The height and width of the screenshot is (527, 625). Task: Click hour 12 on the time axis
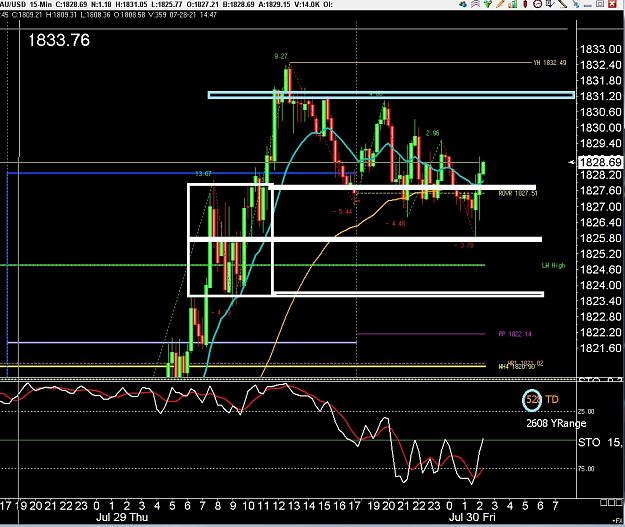tap(279, 506)
